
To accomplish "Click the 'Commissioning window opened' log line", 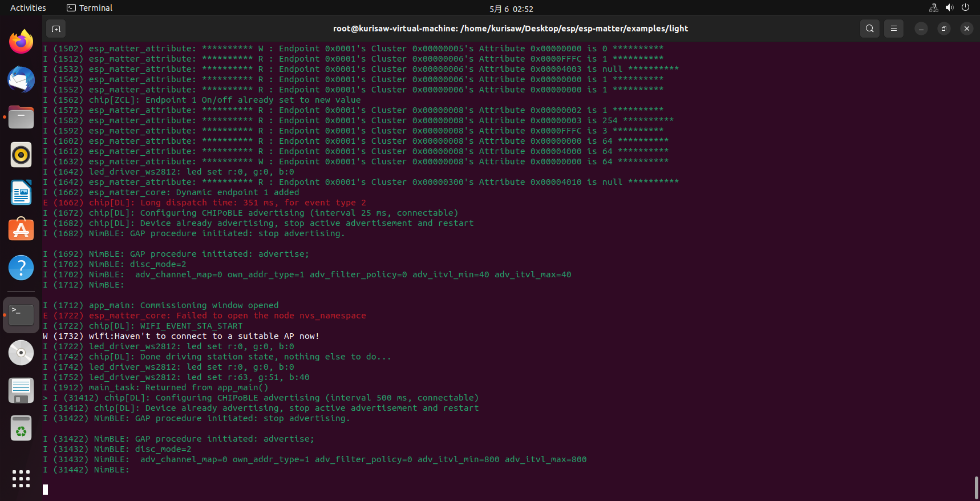I will coord(161,305).
